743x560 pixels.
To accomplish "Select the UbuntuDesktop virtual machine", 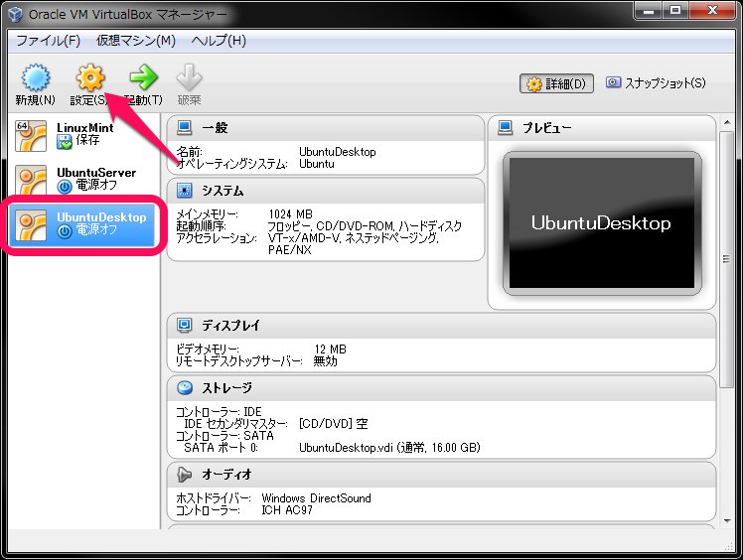I will [84, 225].
